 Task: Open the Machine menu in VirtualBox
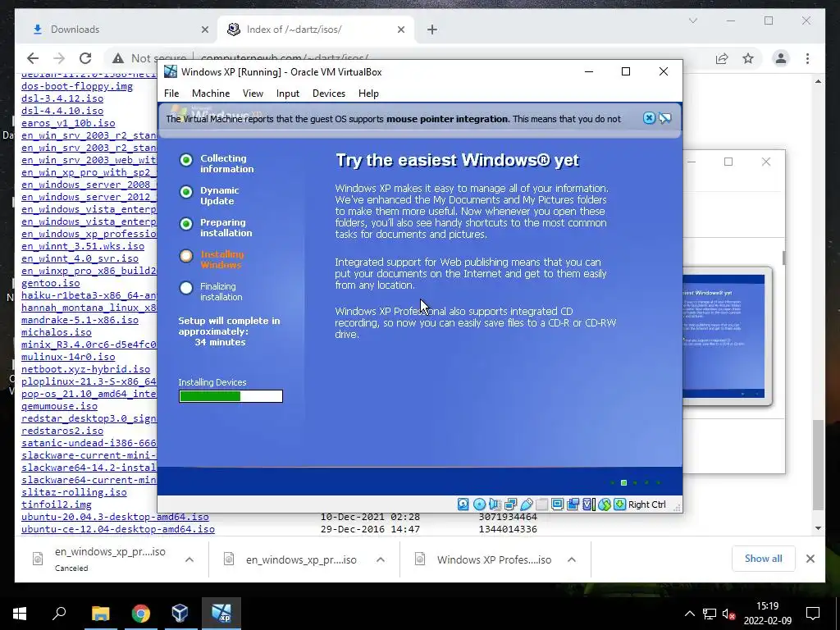[211, 94]
